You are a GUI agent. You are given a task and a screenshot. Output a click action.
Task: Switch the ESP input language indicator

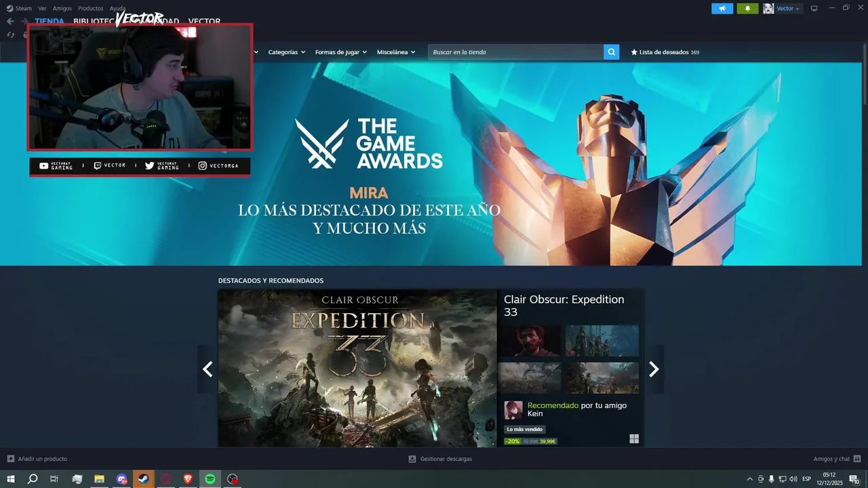click(x=806, y=479)
